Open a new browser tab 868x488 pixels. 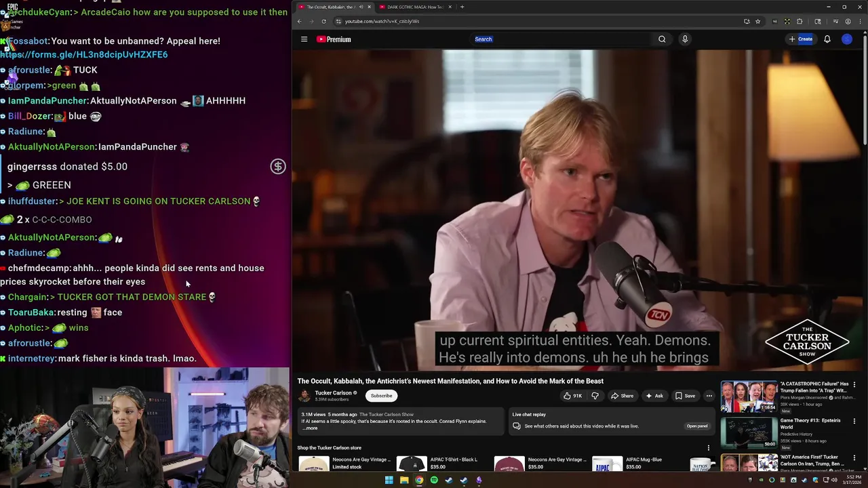point(462,7)
